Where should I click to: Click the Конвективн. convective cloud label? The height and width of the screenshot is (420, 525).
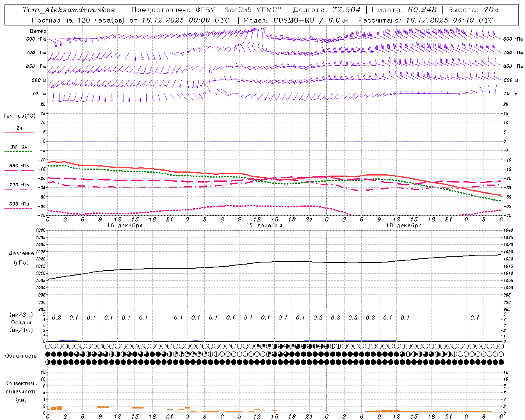tap(21, 383)
